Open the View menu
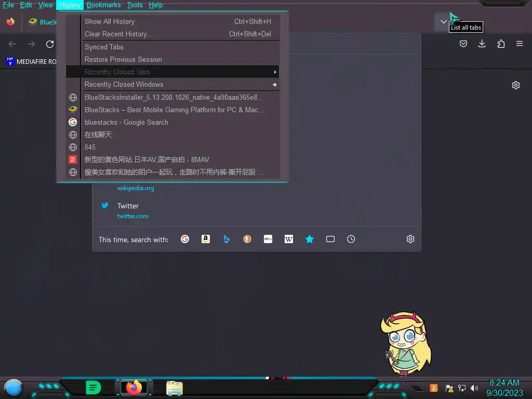Viewport: 532px width, 399px height. 46,5
